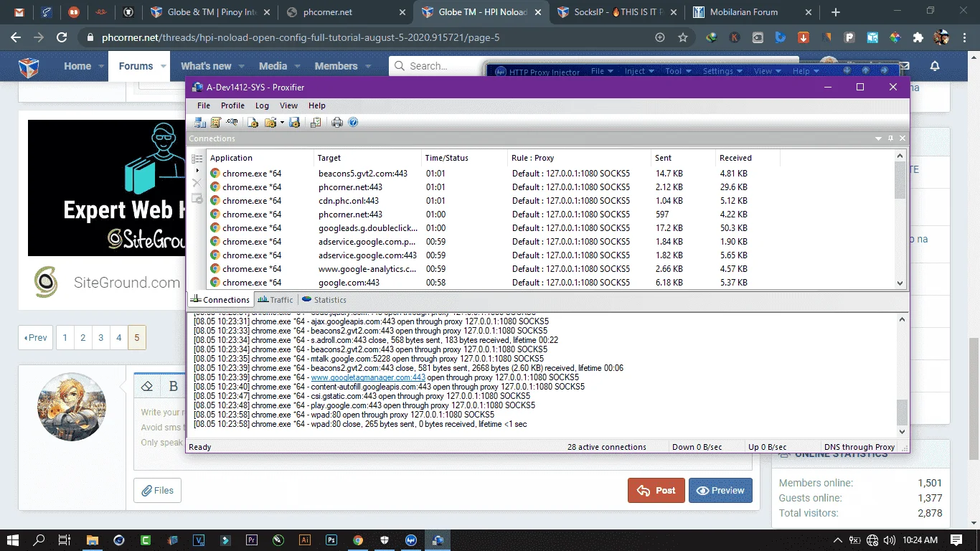
Task: Select the beacons5.gvt2.com:443 connection row
Action: pyautogui.click(x=550, y=174)
